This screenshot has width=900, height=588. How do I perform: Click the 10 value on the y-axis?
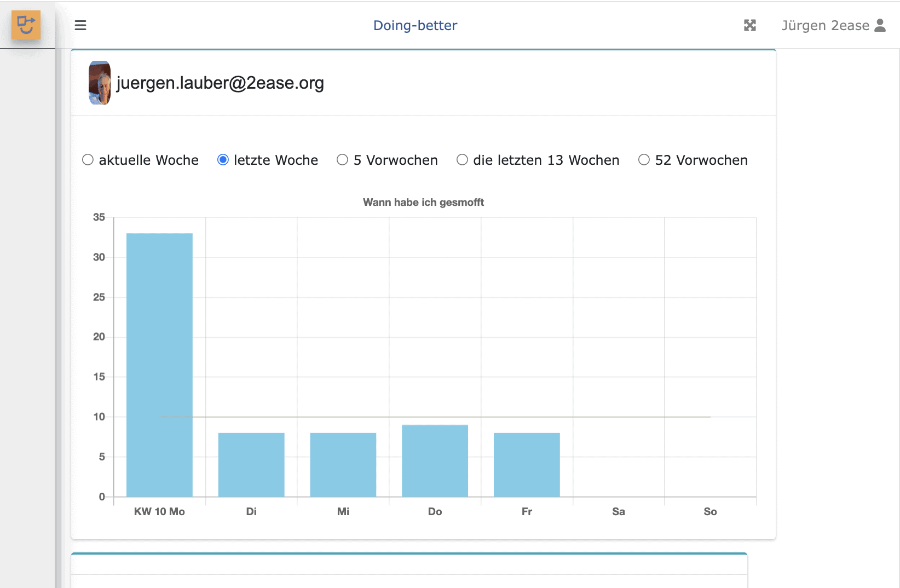coord(99,417)
